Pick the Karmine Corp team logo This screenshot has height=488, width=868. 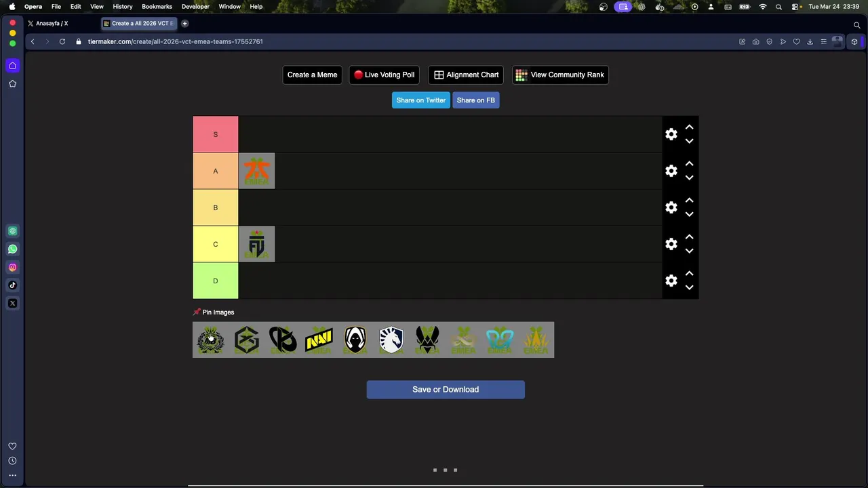[x=283, y=340]
